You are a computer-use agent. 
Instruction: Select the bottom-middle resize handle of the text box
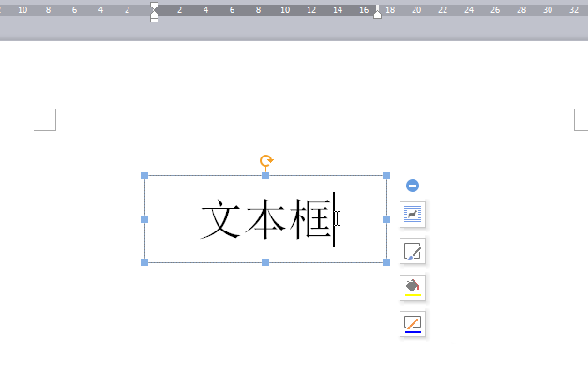[x=265, y=262]
